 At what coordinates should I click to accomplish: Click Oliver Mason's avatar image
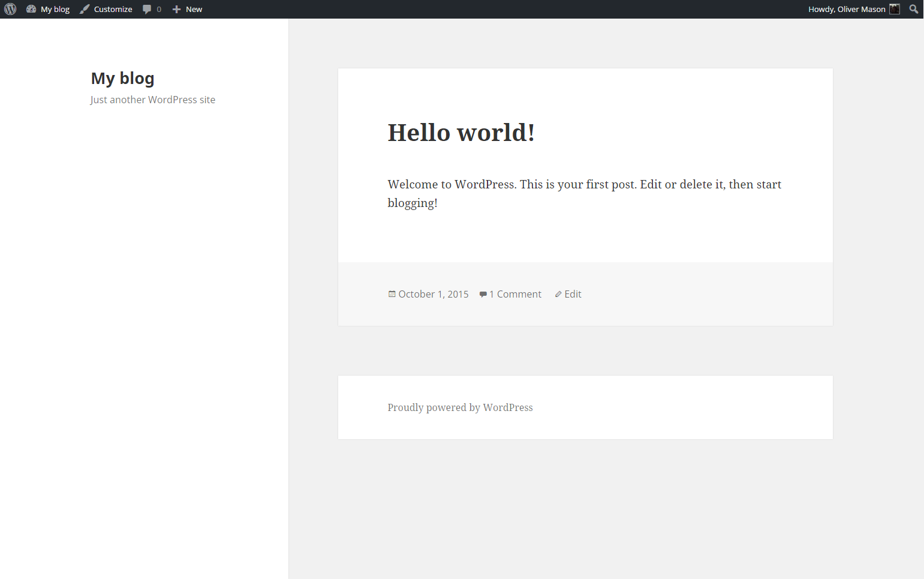click(x=894, y=9)
